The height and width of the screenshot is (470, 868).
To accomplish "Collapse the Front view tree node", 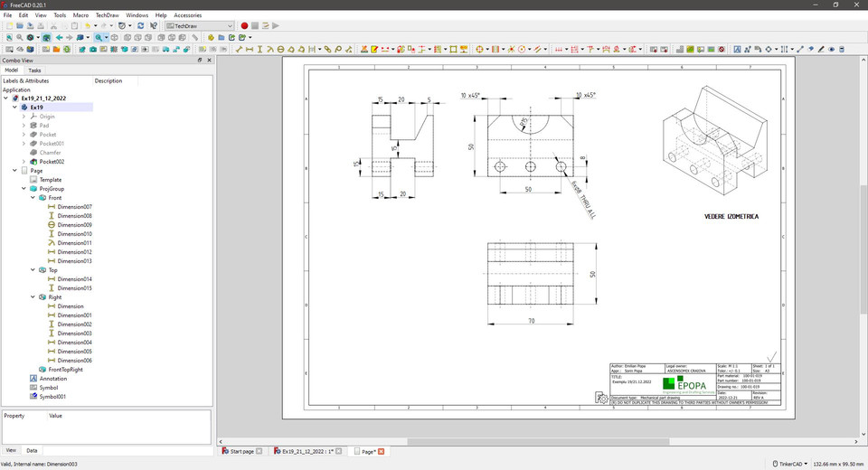I will 33,198.
